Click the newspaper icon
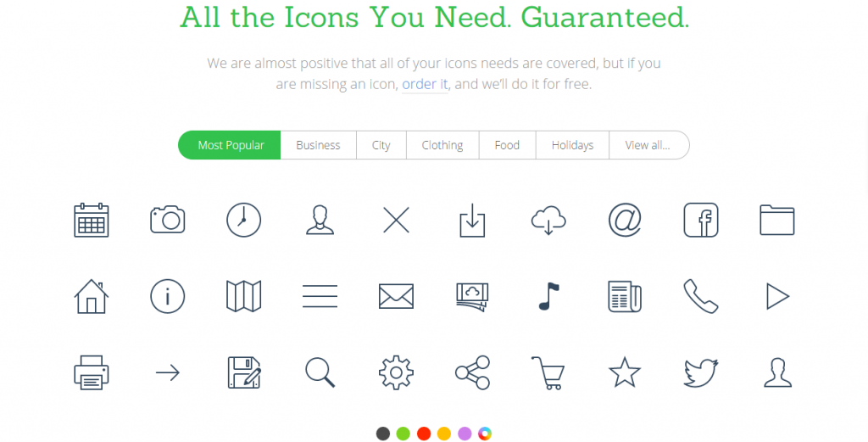The image size is (868, 442). pos(625,296)
